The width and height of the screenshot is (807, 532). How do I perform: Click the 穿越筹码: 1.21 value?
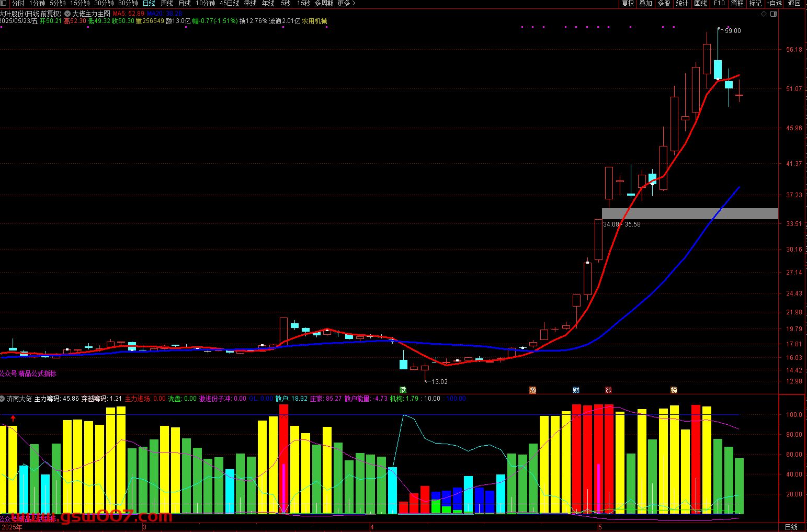pos(101,399)
